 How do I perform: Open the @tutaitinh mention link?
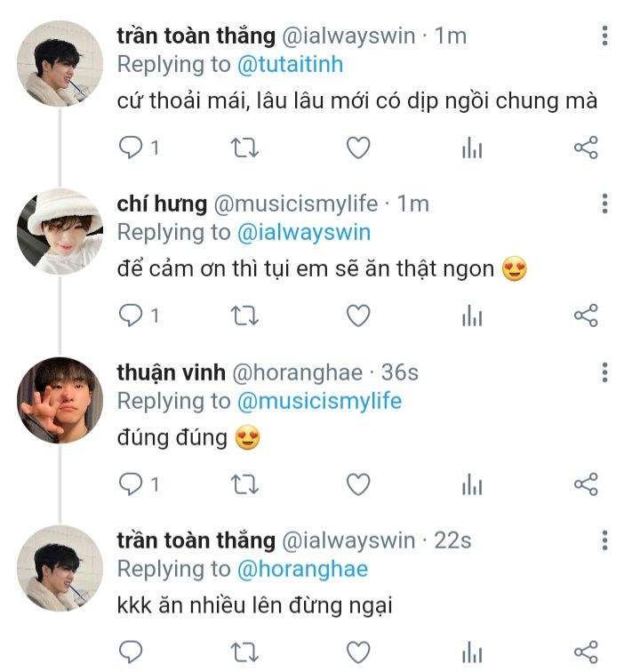click(290, 65)
